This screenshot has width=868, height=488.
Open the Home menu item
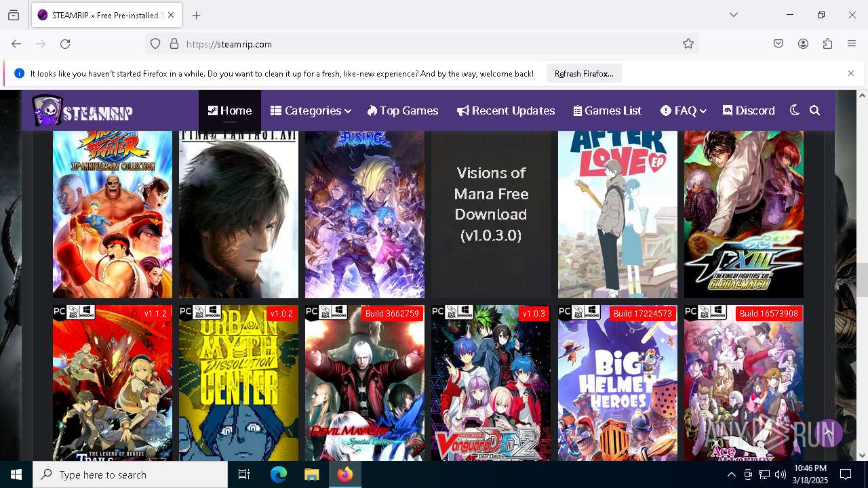pyautogui.click(x=230, y=110)
